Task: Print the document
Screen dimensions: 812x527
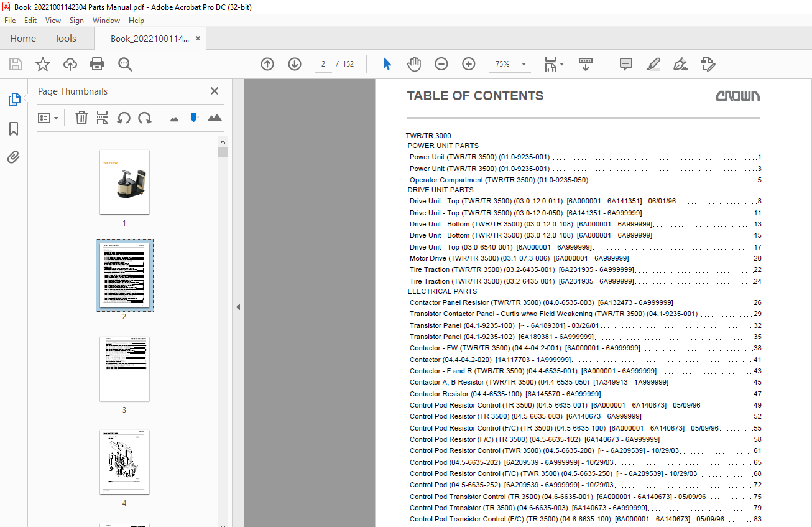Action: 97,64
